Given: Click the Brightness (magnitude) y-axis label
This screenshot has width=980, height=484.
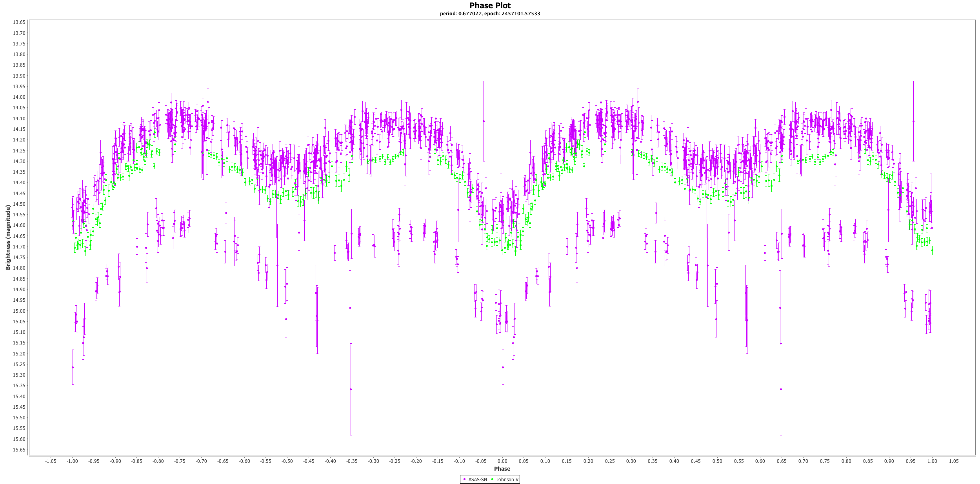Looking at the screenshot, I should (8, 237).
